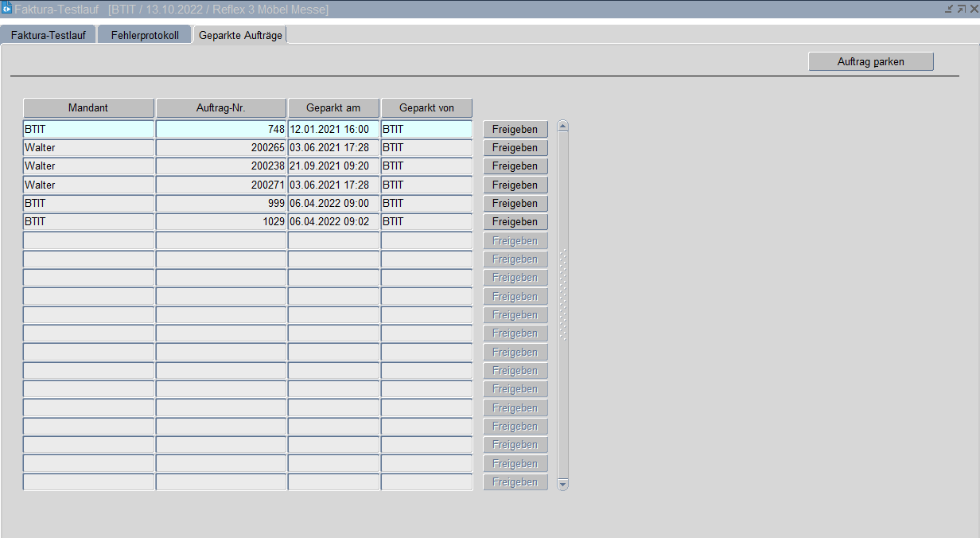Release order 200238 via Freigeben
Screen dimensions: 980x538
[x=515, y=166]
